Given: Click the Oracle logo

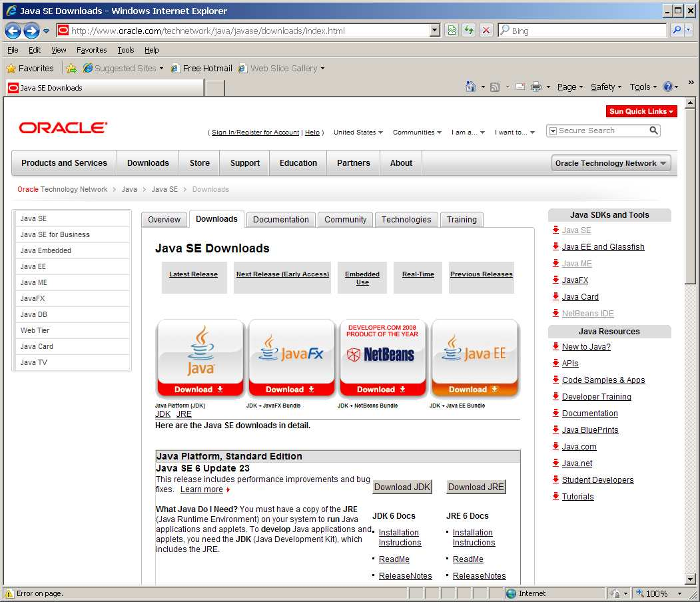Looking at the screenshot, I should (x=63, y=128).
